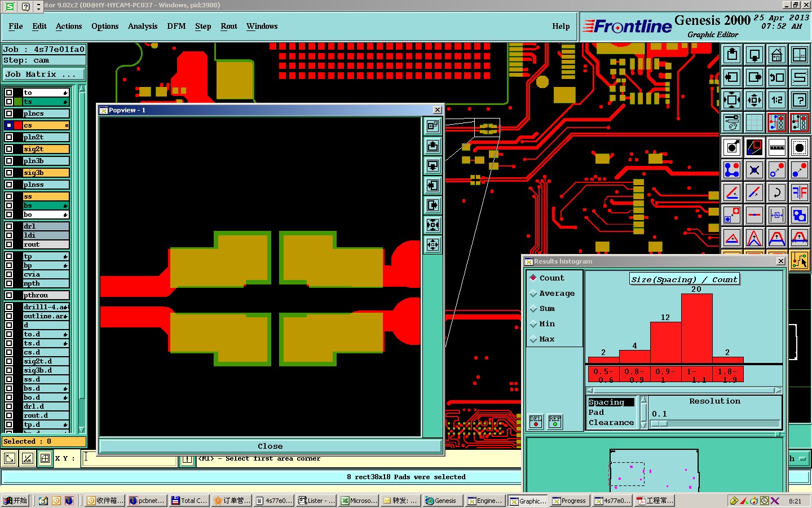Open the DFM menu
This screenshot has height=508, width=812.
(x=176, y=26)
